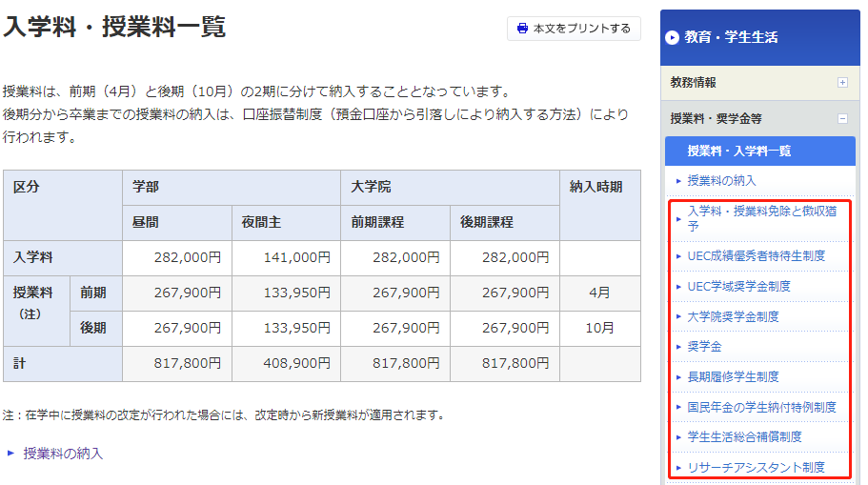Viewport: 868px width, 485px height.
Task: Follow the 授業料の納入 link below the table
Action: pos(63,454)
